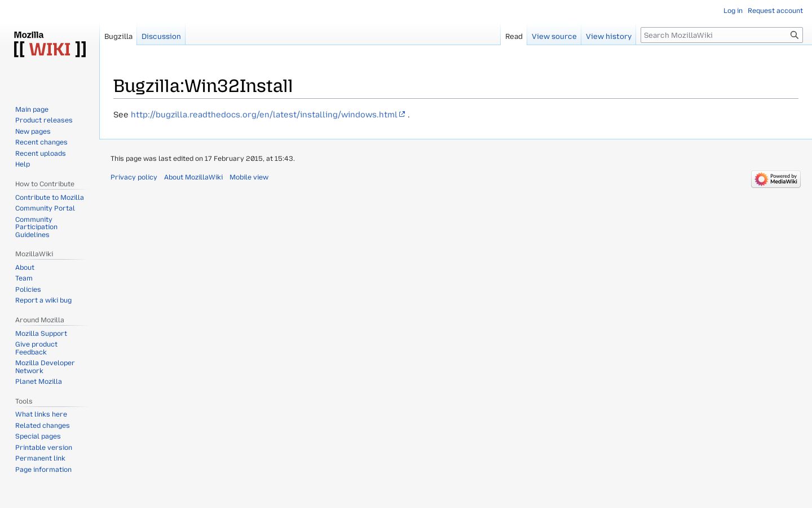Viewport: 812px width, 508px height.
Task: Open Printable version
Action: [43, 448]
